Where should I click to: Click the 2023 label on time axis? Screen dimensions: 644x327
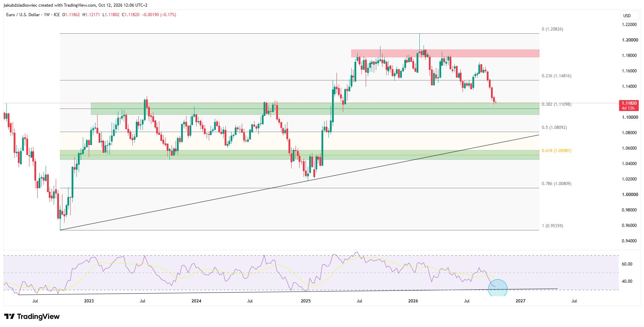pos(89,301)
